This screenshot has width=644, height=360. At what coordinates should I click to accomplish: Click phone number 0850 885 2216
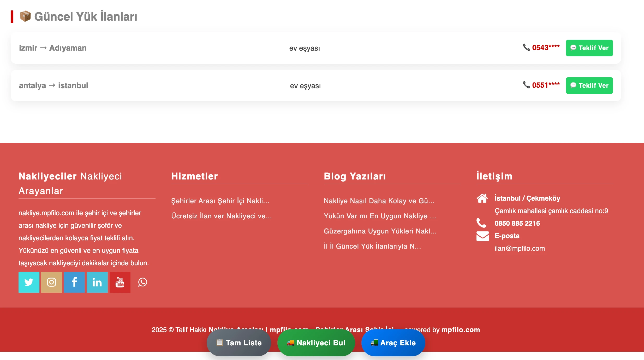pos(517,223)
